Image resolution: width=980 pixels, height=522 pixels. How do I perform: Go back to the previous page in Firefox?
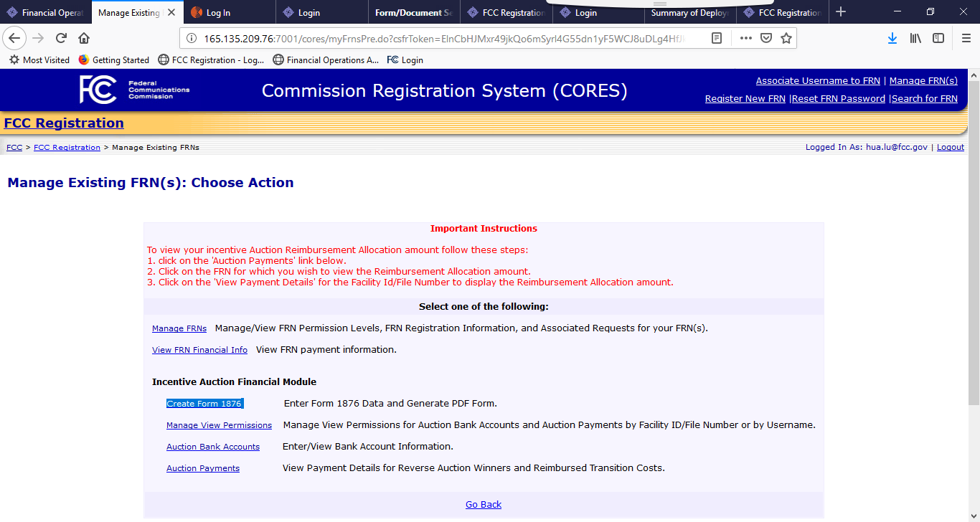pos(14,38)
